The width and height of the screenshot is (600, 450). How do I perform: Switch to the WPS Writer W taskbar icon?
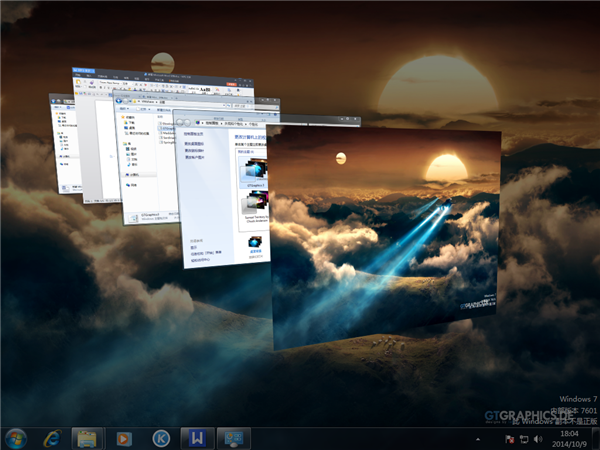[x=196, y=438]
